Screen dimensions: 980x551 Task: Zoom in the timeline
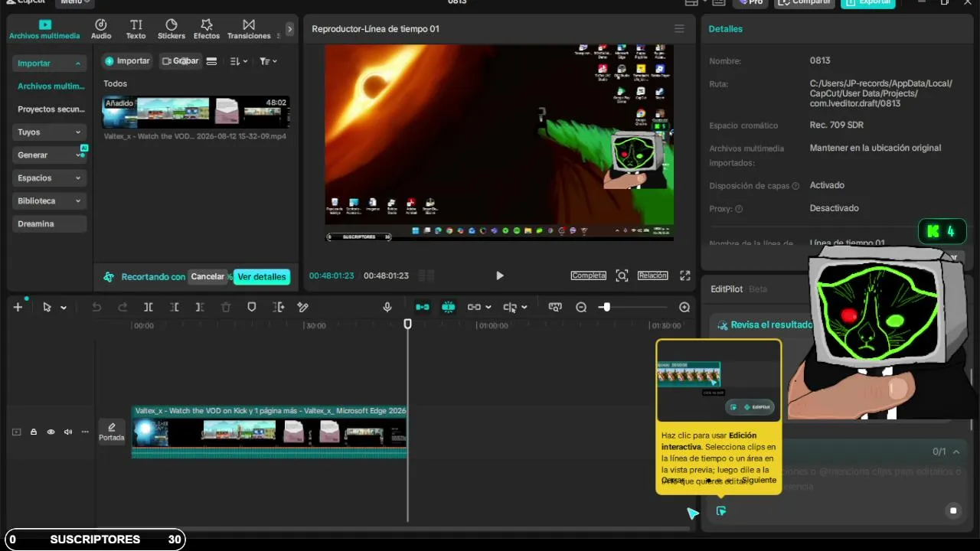coord(684,307)
